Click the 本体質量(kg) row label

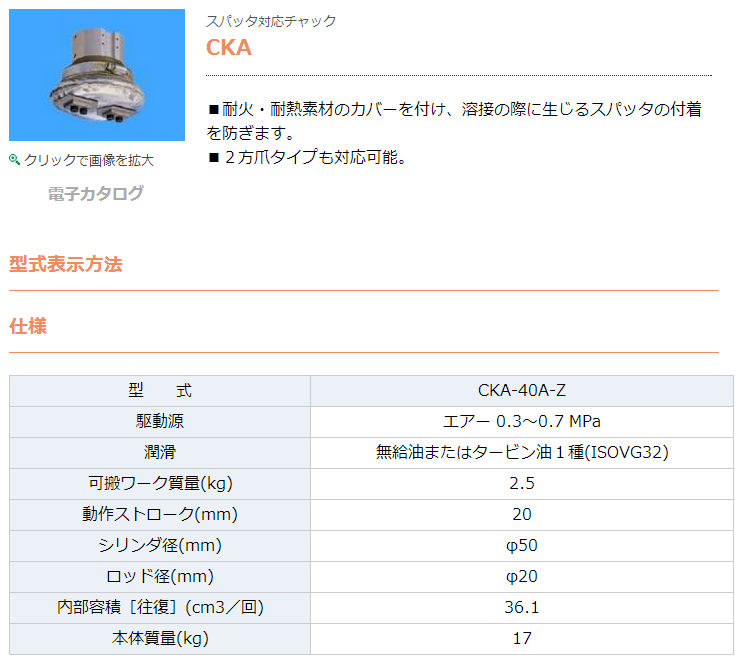point(160,639)
